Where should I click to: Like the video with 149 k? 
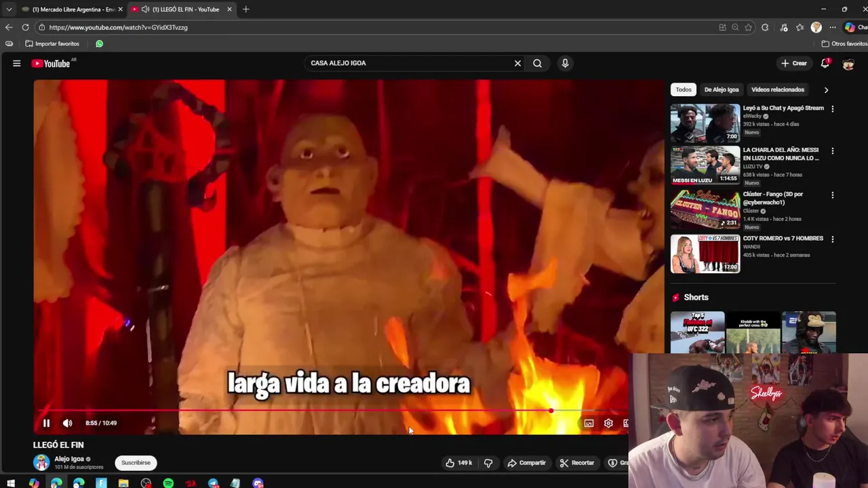click(x=458, y=463)
